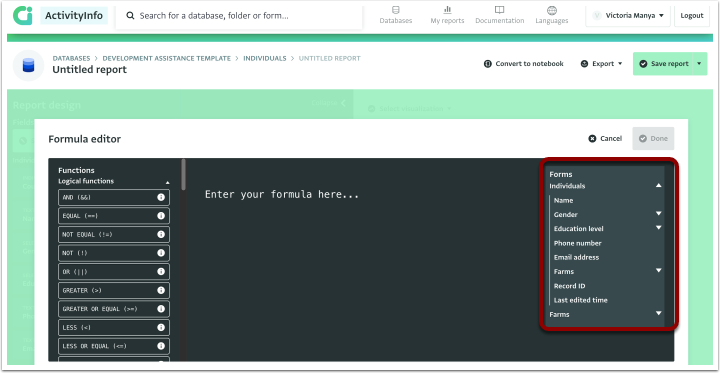720x373 pixels.
Task: Collapse the Report design panel
Action: (329, 103)
